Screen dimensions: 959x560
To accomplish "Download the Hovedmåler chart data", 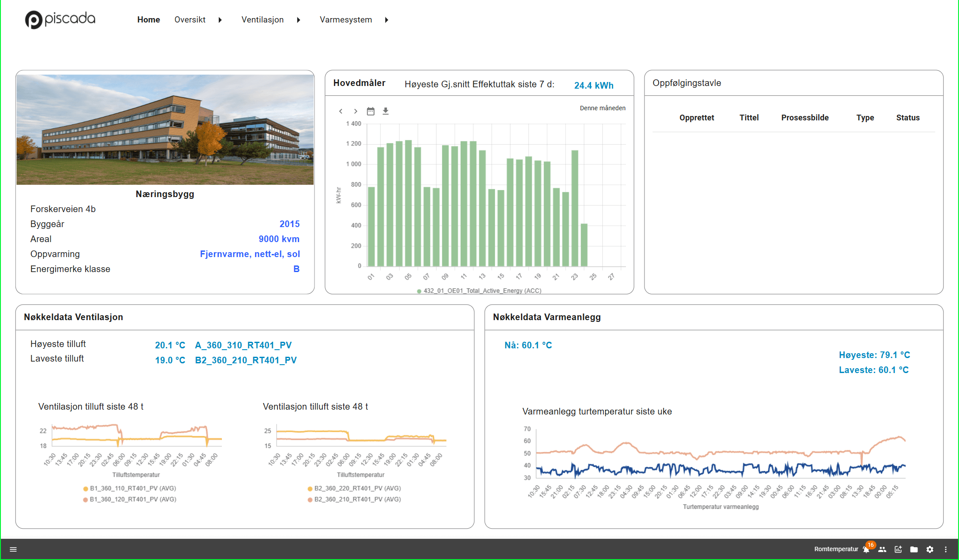I will (x=386, y=111).
